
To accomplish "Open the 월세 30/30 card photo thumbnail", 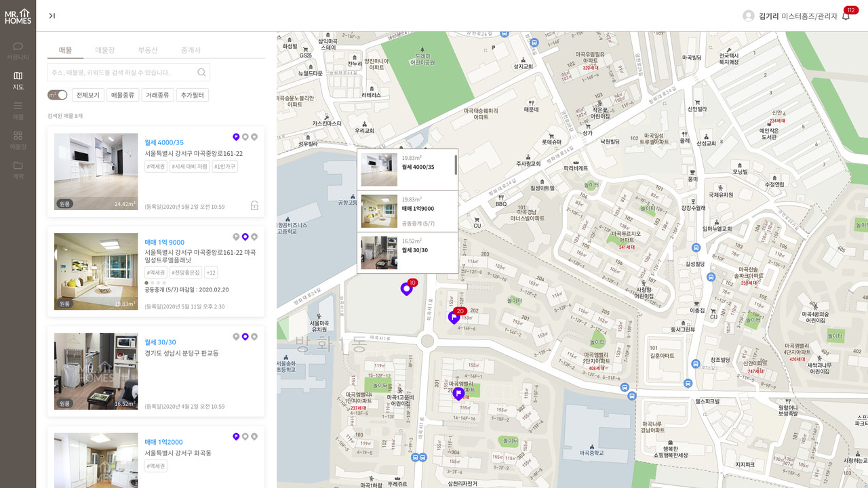I will coord(96,371).
